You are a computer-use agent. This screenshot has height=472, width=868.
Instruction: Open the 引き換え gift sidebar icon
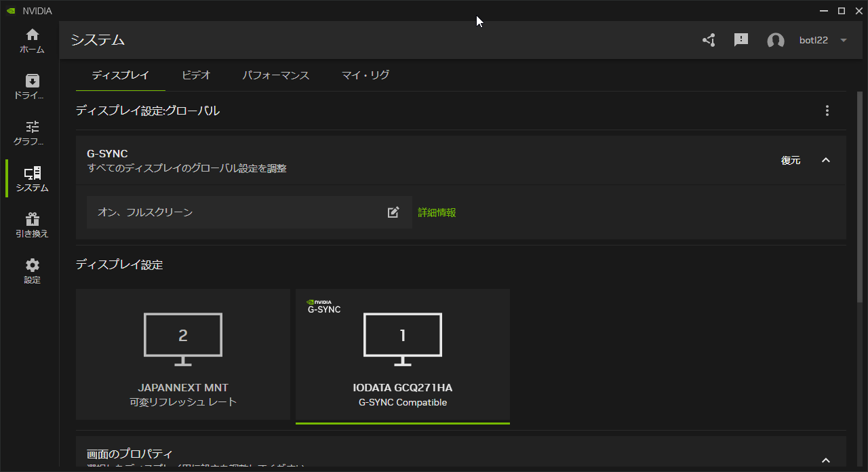[32, 225]
